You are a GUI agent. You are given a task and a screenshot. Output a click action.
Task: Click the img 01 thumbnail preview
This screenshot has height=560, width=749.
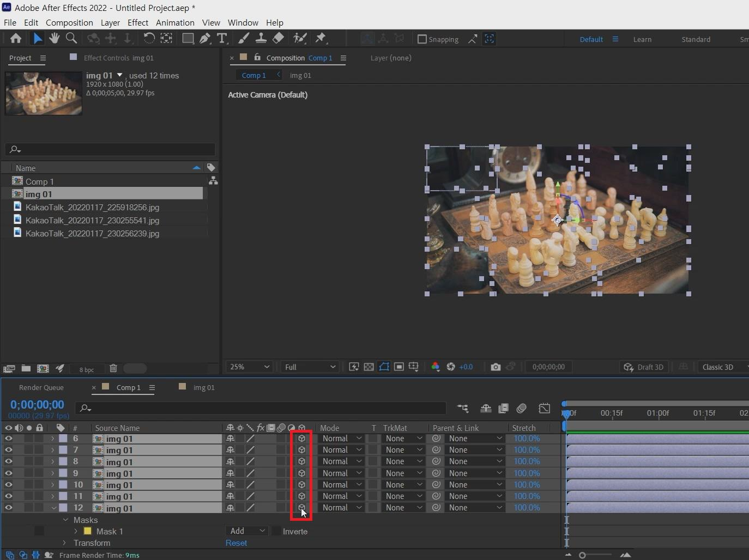click(x=44, y=93)
